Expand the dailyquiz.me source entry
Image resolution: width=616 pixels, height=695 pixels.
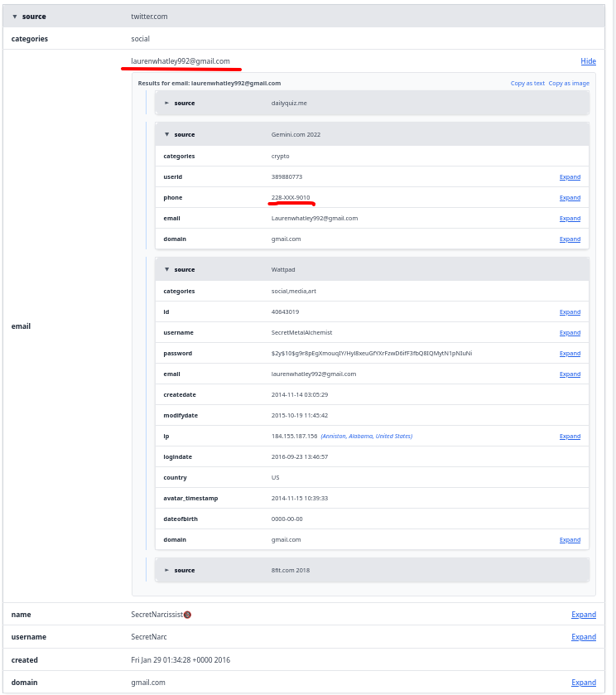(166, 104)
